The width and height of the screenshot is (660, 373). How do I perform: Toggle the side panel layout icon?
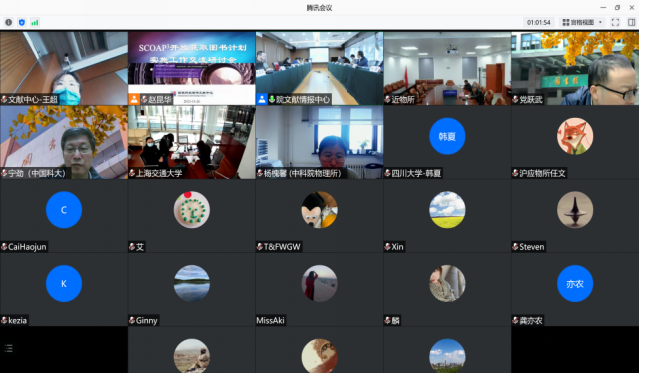pyautogui.click(x=631, y=22)
